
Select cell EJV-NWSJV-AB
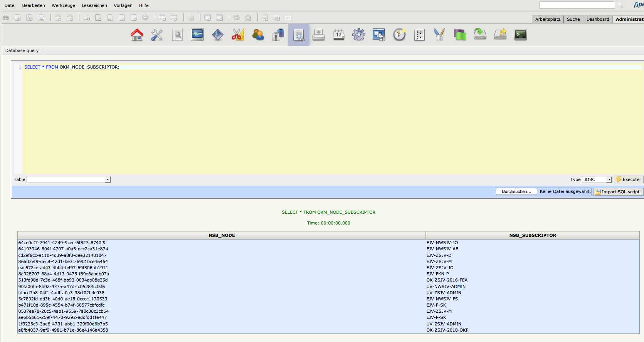(442, 249)
